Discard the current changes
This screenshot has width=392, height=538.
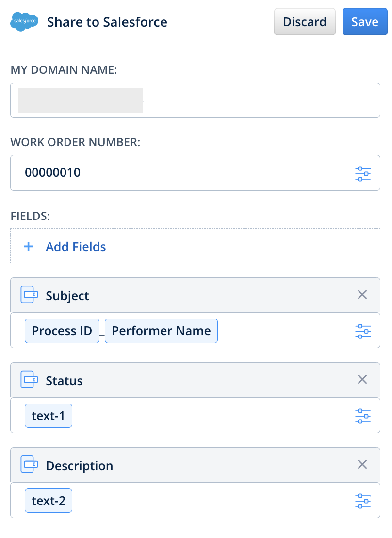coord(305,21)
